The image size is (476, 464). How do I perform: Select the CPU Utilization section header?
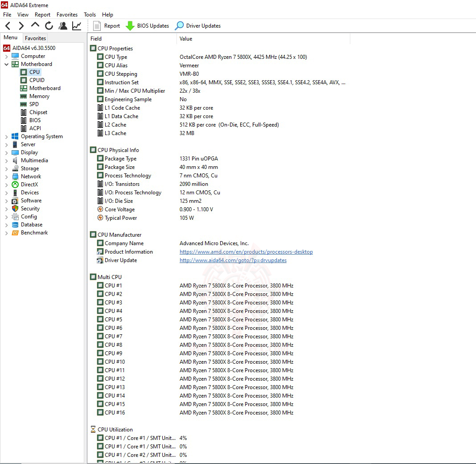tap(112, 429)
